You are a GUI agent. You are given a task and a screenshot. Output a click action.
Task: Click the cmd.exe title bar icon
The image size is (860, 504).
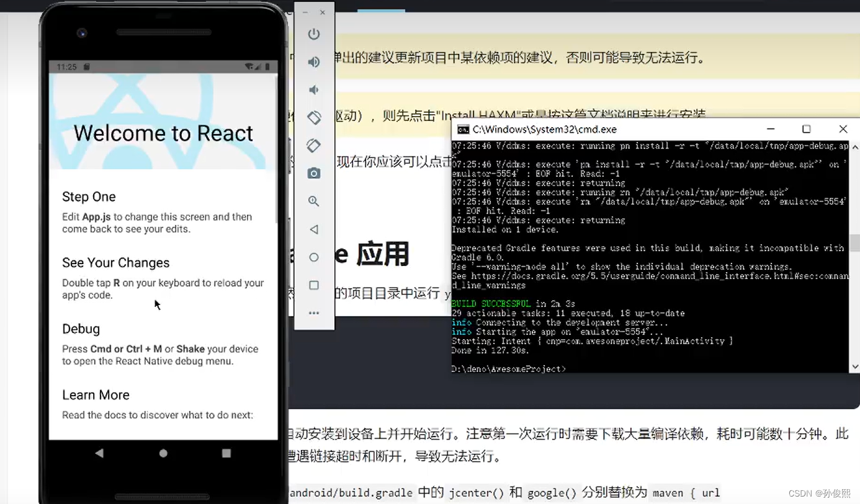(463, 130)
